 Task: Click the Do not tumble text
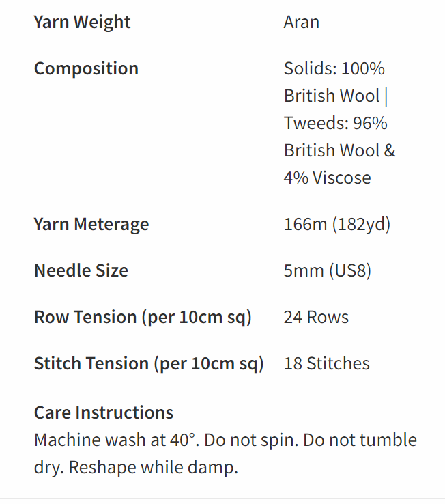click(x=360, y=440)
